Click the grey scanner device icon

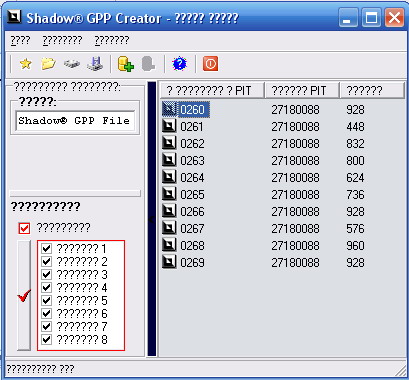click(72, 63)
